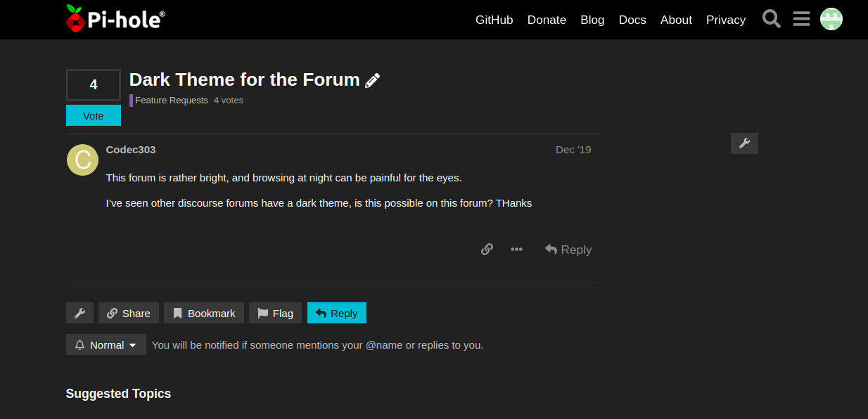
Task: Select About in the header
Action: click(676, 20)
